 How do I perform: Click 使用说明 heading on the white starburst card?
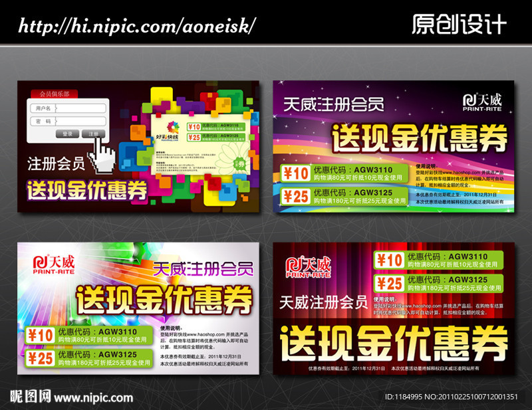171,328
